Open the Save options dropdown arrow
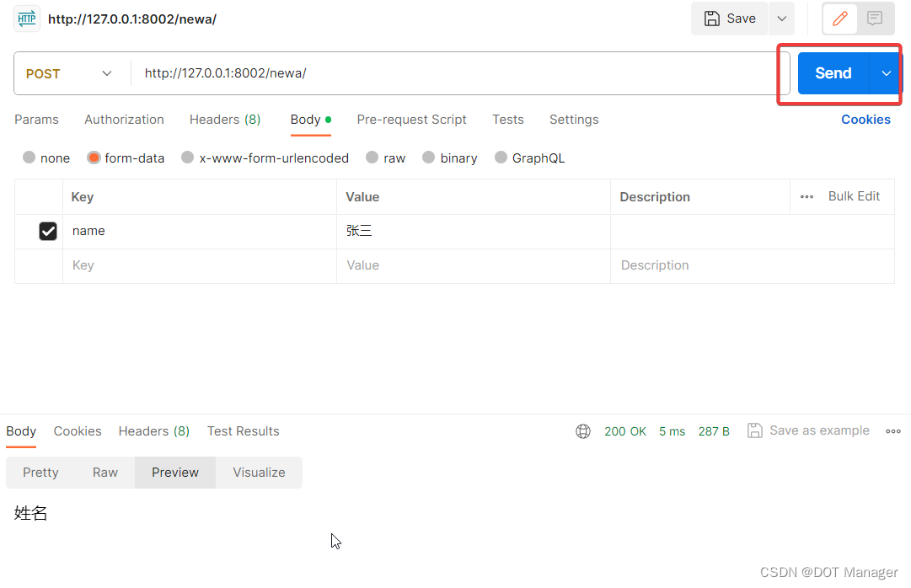This screenshot has height=588, width=911. pos(782,19)
